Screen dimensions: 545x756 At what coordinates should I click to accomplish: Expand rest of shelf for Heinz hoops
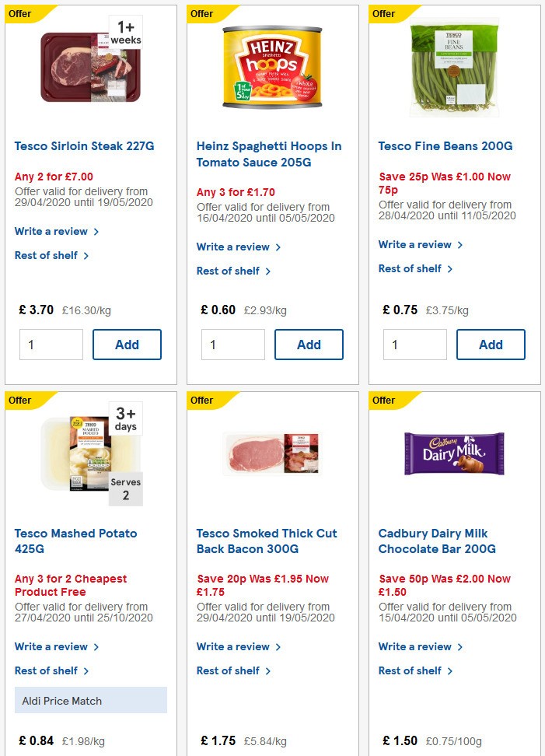pyautogui.click(x=229, y=271)
